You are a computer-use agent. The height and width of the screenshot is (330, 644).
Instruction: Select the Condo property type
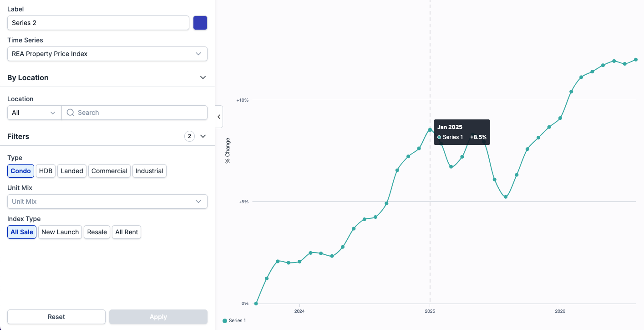click(21, 171)
